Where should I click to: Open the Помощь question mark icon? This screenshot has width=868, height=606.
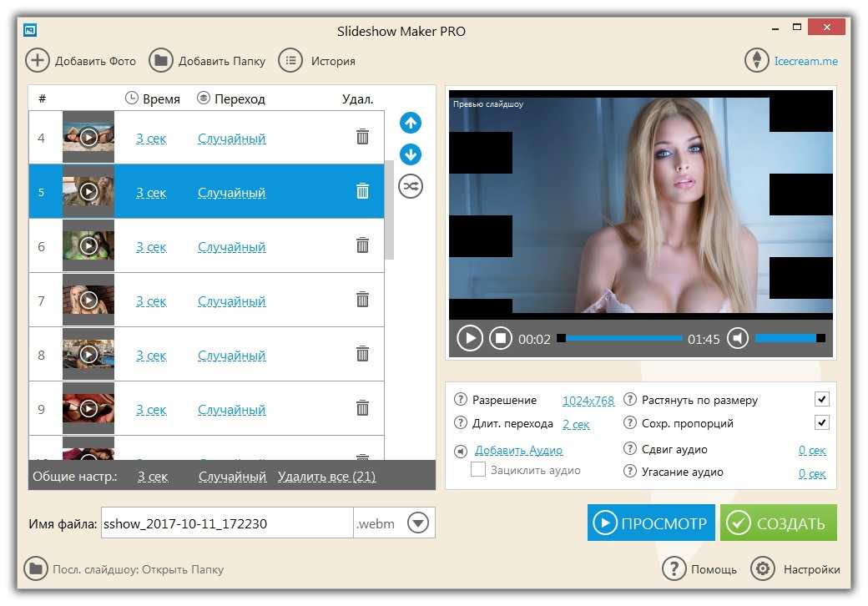coord(674,568)
